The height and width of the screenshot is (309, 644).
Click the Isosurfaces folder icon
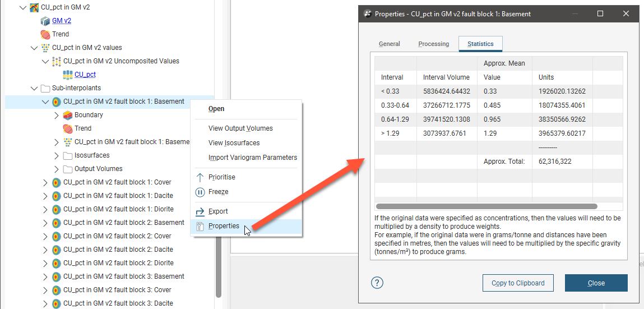point(67,155)
